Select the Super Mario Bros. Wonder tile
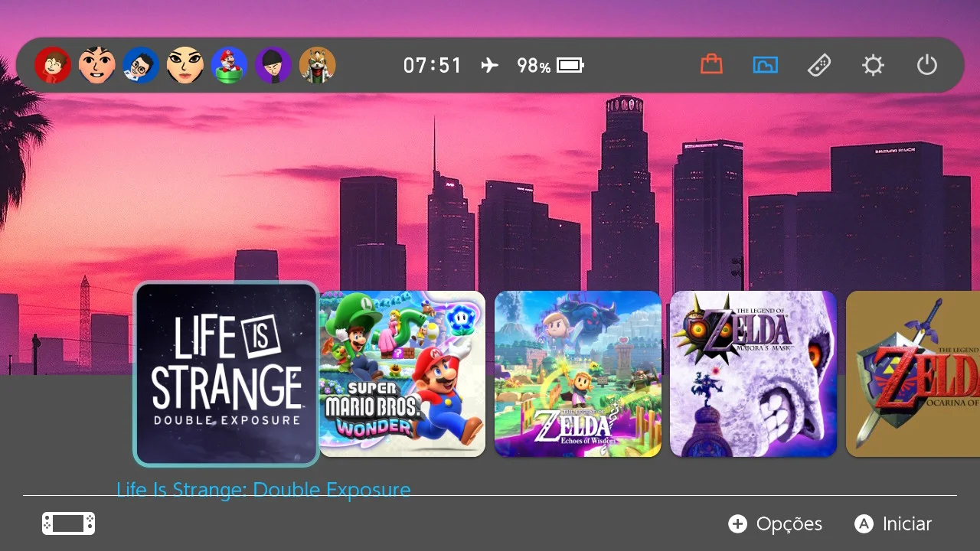 pyautogui.click(x=402, y=374)
